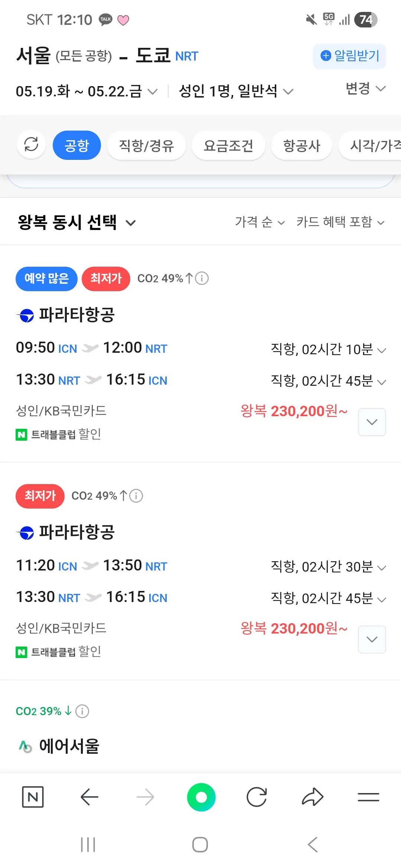Viewport: 401px width, 868px height.
Task: Open the browser hamburger menu
Action: (x=368, y=797)
